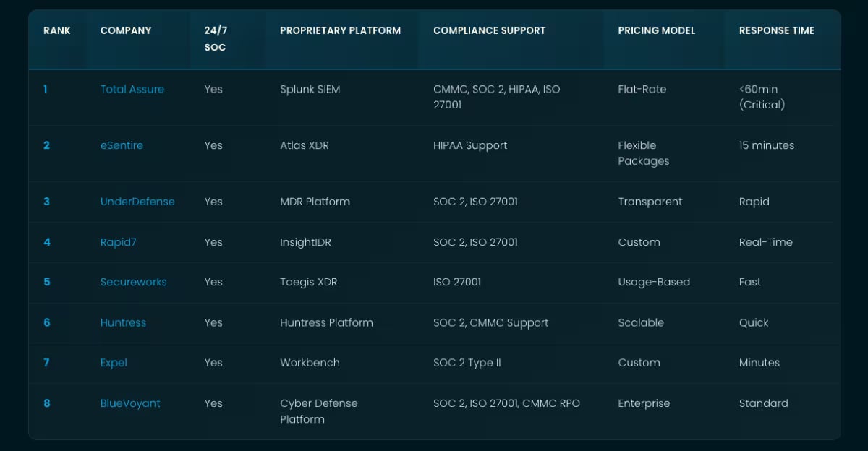Click the SOC 2 Type II compliance cell
Image resolution: width=868 pixels, height=451 pixels.
467,363
